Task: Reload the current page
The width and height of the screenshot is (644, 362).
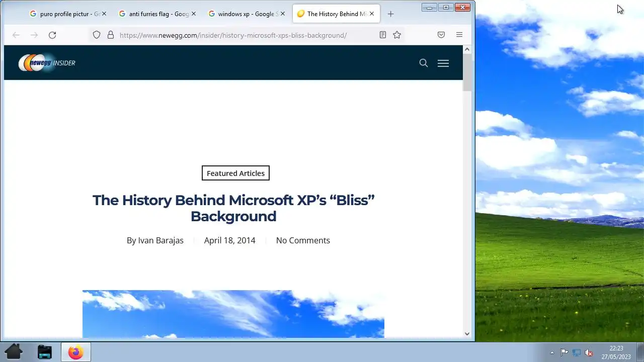Action: pyautogui.click(x=52, y=35)
